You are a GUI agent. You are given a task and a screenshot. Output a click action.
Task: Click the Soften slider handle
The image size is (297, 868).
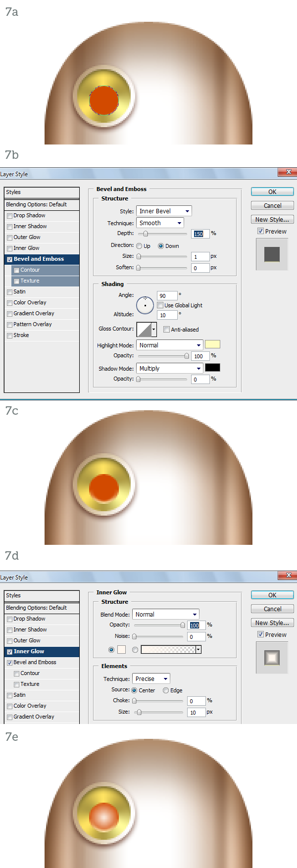point(139,268)
